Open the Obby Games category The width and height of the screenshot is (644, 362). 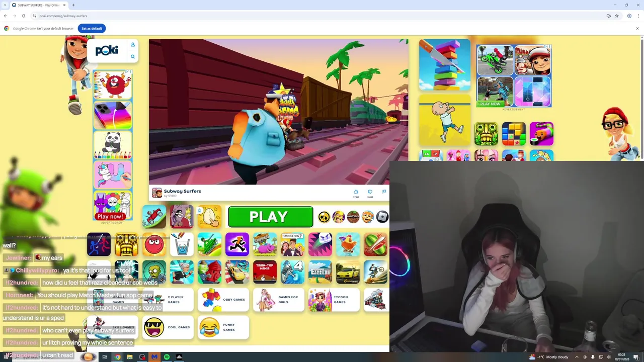pos(223,300)
